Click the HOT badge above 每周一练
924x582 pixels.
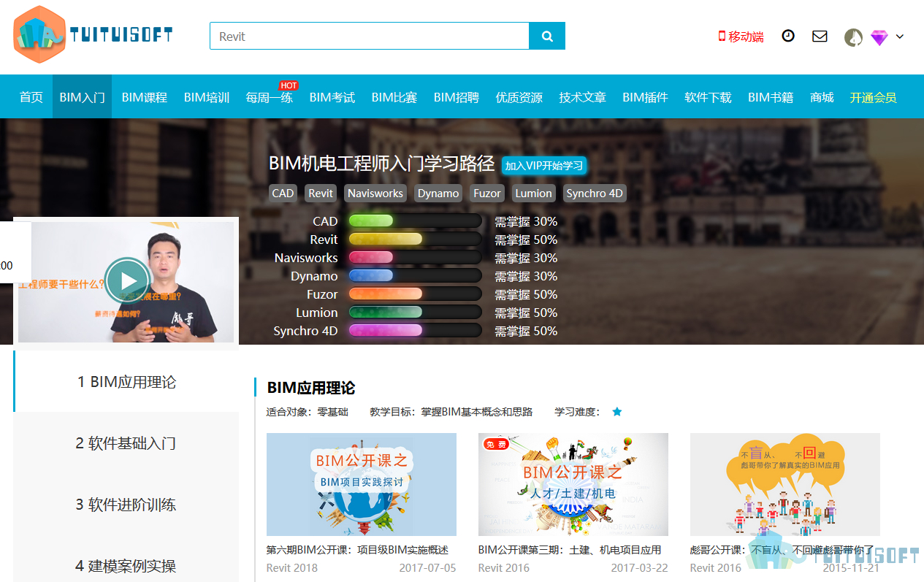pyautogui.click(x=289, y=85)
